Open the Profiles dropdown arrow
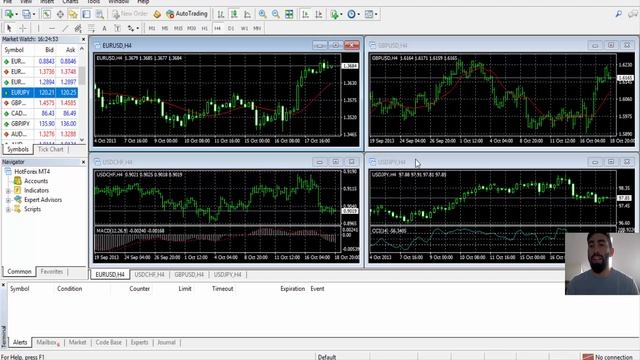Image resolution: width=640 pixels, height=360 pixels. 34,14
